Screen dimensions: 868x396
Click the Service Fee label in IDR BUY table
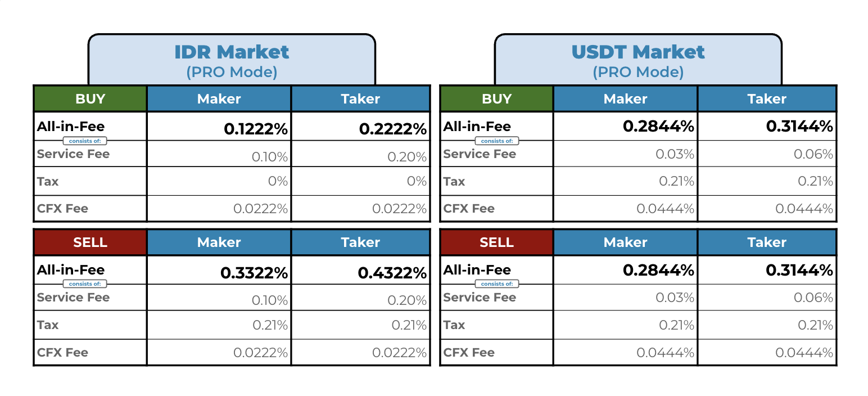tap(73, 154)
